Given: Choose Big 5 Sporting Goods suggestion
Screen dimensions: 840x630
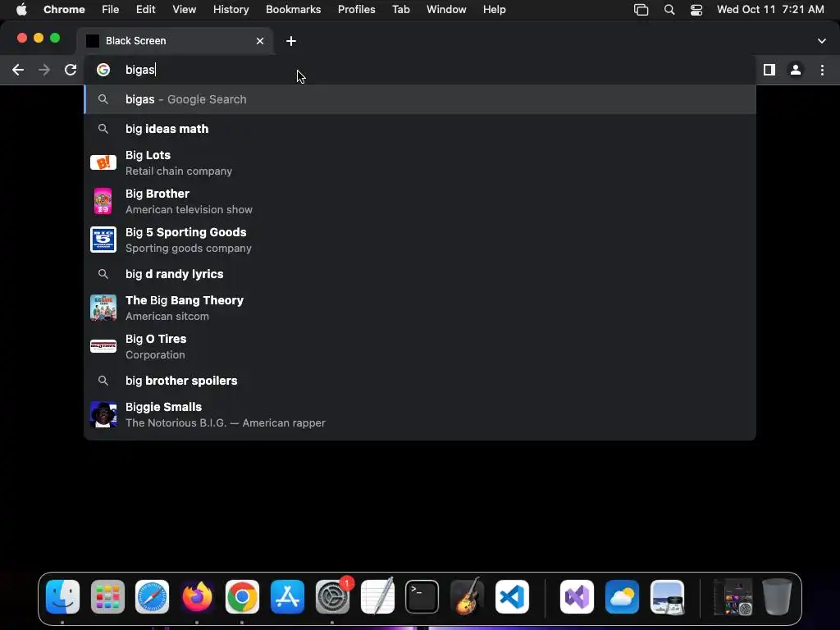Looking at the screenshot, I should [x=420, y=240].
